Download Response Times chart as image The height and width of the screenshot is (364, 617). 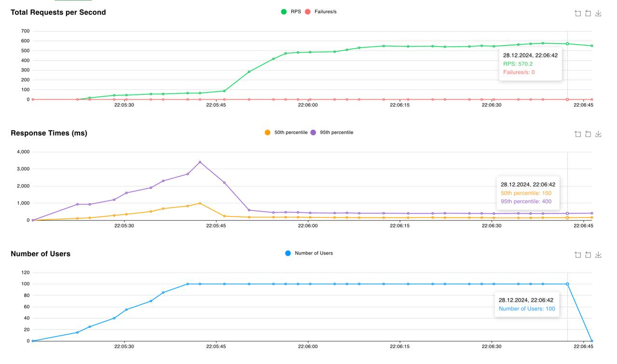tap(598, 134)
